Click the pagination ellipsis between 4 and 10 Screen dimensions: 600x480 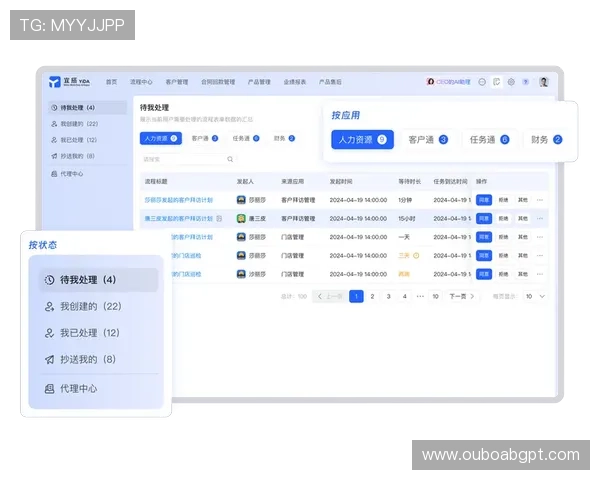(x=420, y=296)
